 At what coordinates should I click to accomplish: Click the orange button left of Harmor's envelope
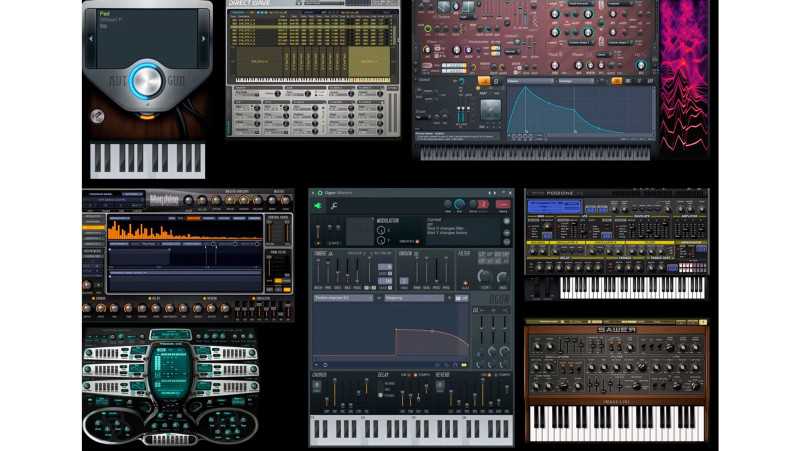click(484, 81)
